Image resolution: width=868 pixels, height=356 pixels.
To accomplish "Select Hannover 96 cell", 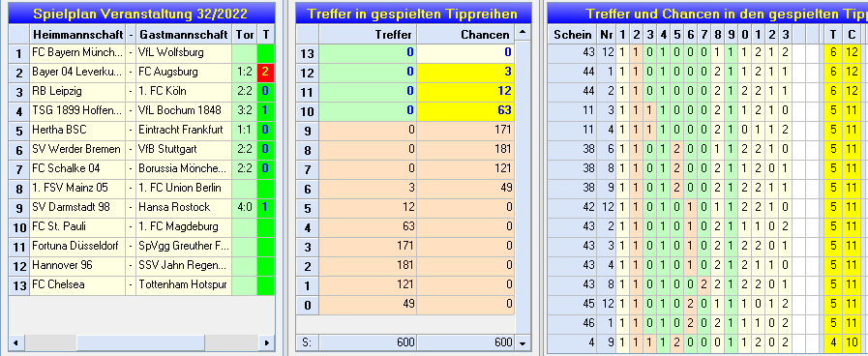I will (x=77, y=266).
